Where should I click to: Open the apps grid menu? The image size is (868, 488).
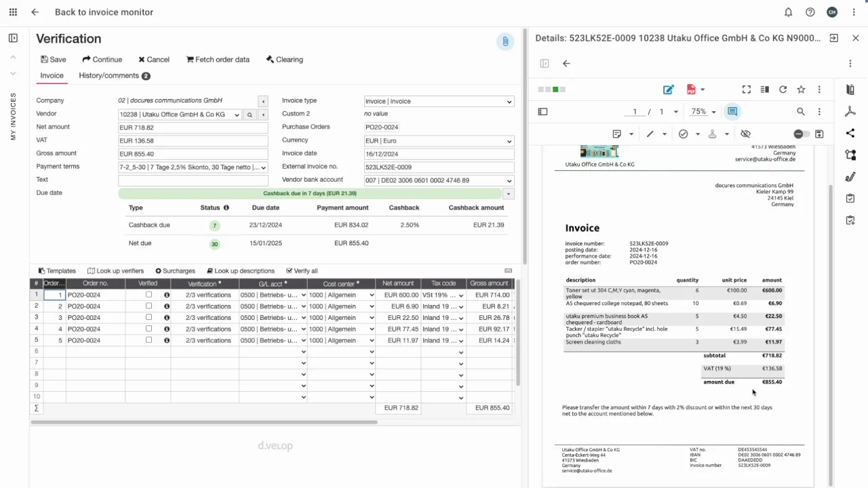click(x=13, y=12)
